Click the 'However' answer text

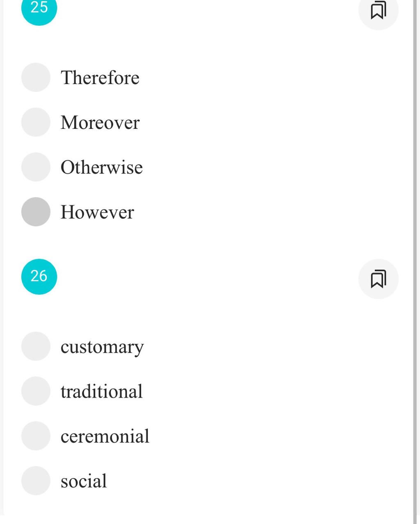pos(97,212)
